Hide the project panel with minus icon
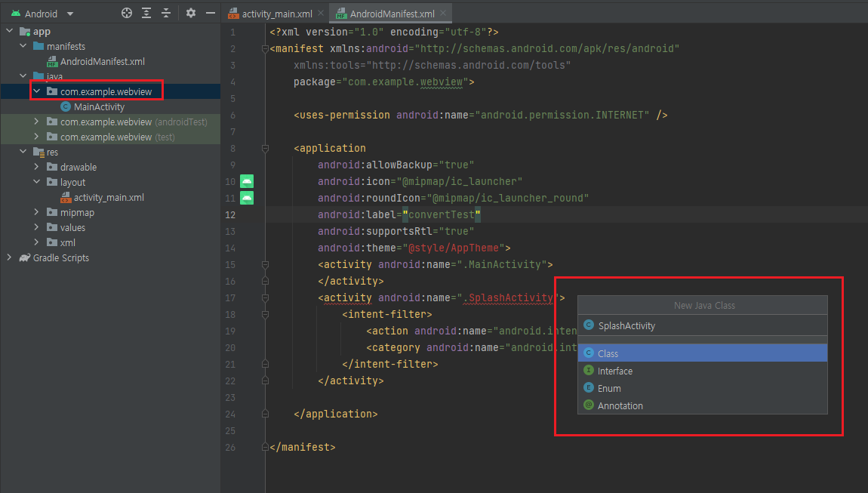This screenshot has width=868, height=493. click(x=211, y=13)
